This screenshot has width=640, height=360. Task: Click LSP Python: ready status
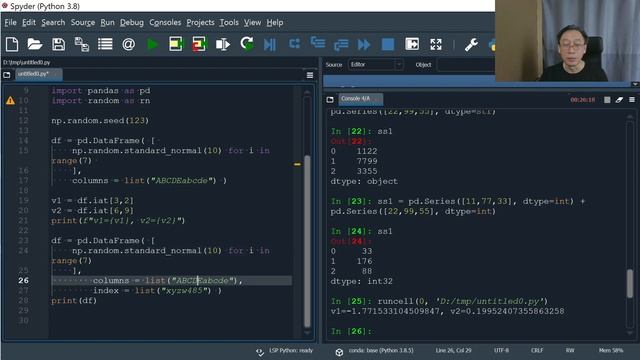click(x=291, y=351)
